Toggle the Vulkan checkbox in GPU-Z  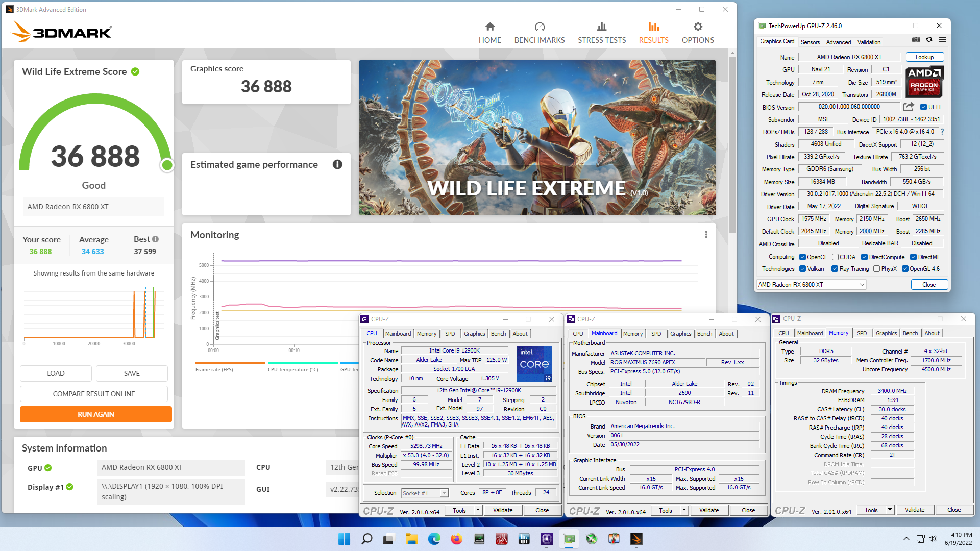pos(802,269)
